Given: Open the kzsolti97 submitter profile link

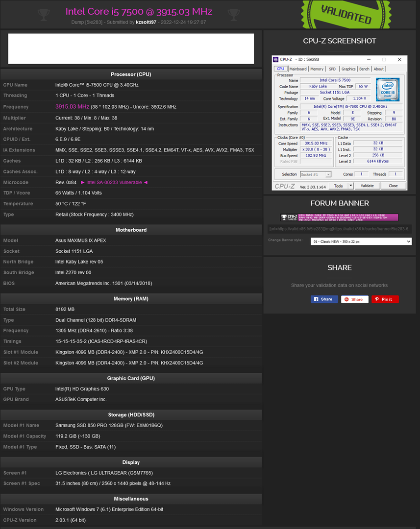Looking at the screenshot, I should 146,22.
